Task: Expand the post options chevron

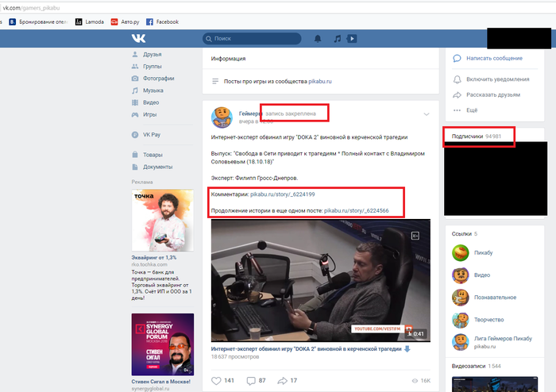Action: click(x=427, y=114)
